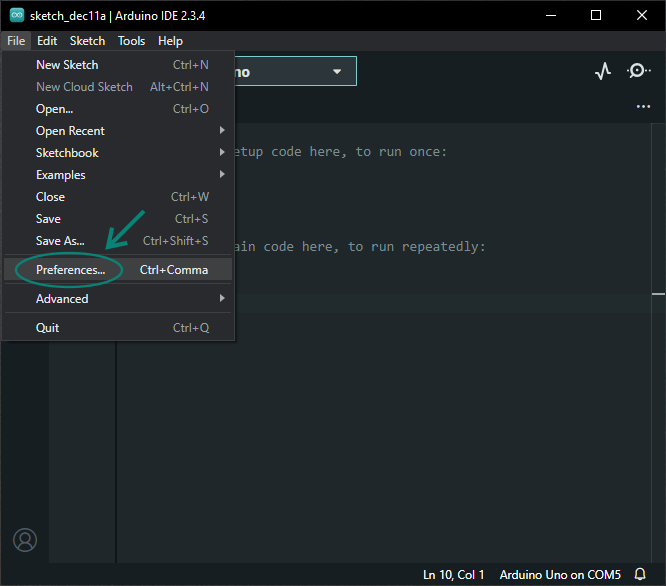The height and width of the screenshot is (586, 666).
Task: Click the Ln 10, Col 1 status
Action: 453,575
